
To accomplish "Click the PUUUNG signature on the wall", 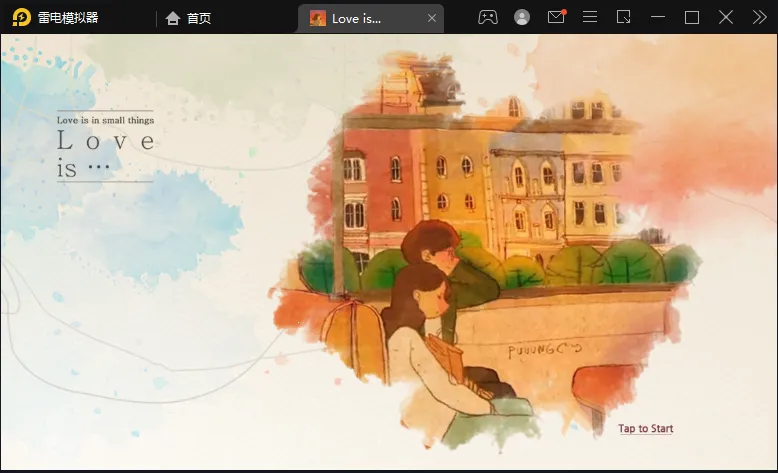I will coord(544,352).
